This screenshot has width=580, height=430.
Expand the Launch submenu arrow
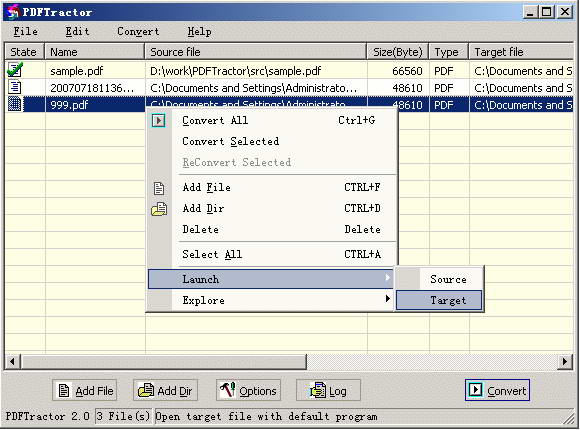(387, 278)
